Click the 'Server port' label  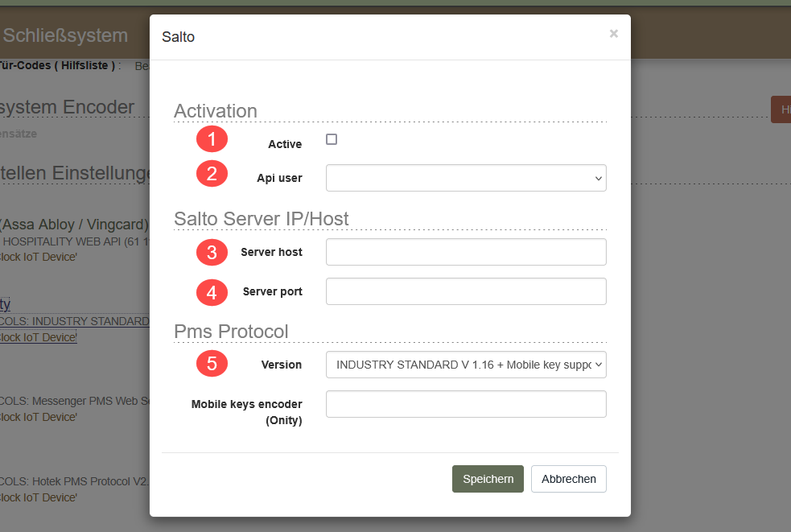tap(273, 291)
